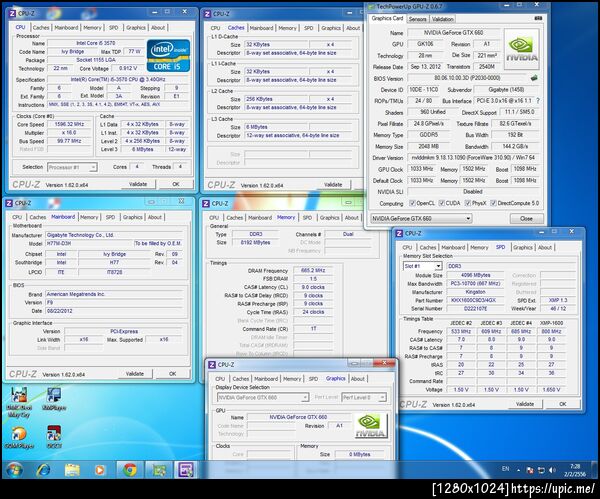600x499 pixels.
Task: Switch to Validation tab in GPU-Z
Action: point(442,19)
